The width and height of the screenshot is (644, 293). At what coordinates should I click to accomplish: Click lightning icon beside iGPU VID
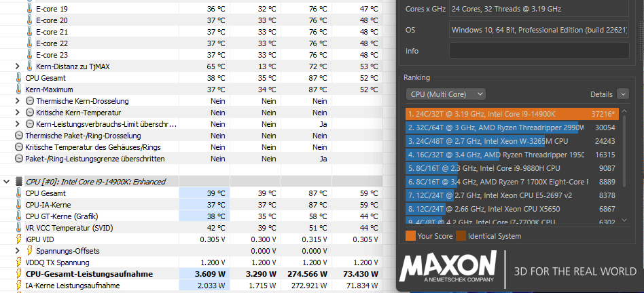tap(18, 239)
